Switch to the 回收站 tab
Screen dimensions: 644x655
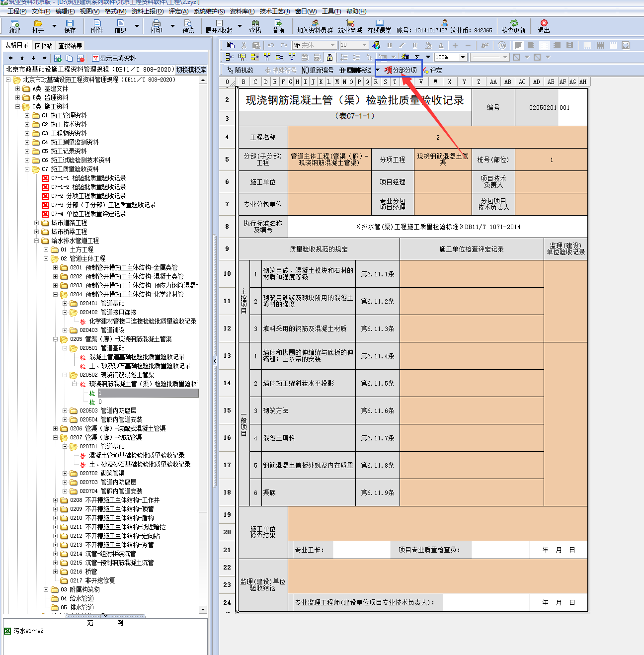(43, 46)
